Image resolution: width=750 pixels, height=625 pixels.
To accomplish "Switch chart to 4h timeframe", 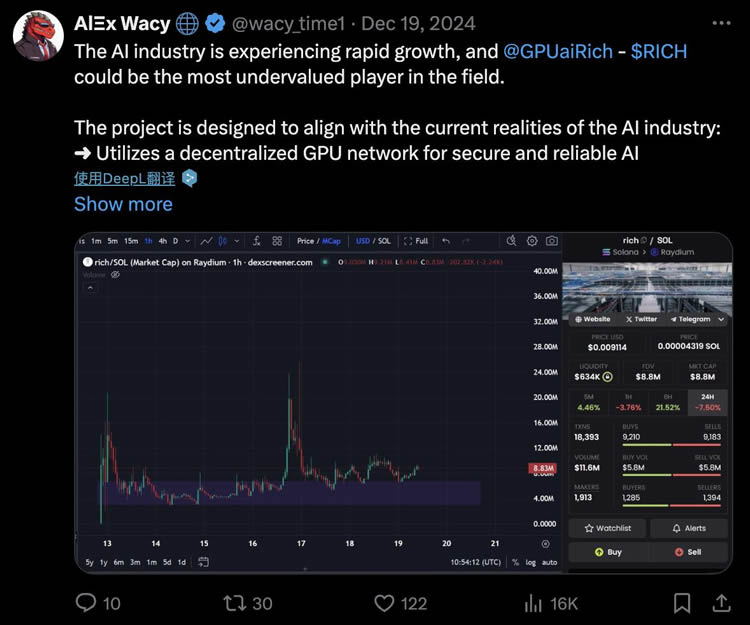I will pyautogui.click(x=162, y=241).
